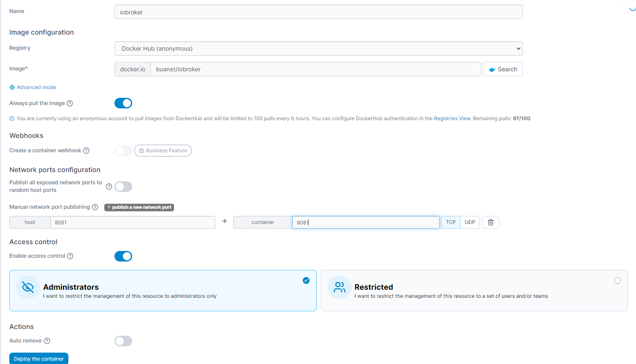Turn on the Auto remove toggle
This screenshot has width=636, height=364.
[123, 341]
